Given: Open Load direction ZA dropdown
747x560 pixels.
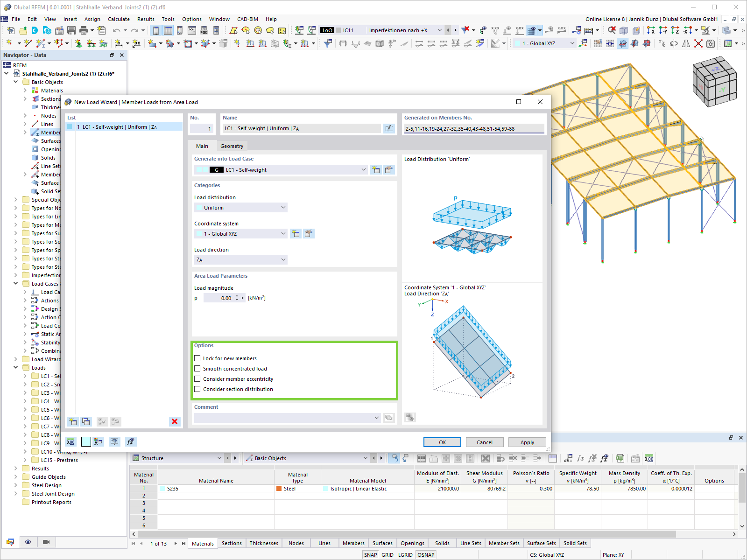Looking at the screenshot, I should (x=283, y=259).
